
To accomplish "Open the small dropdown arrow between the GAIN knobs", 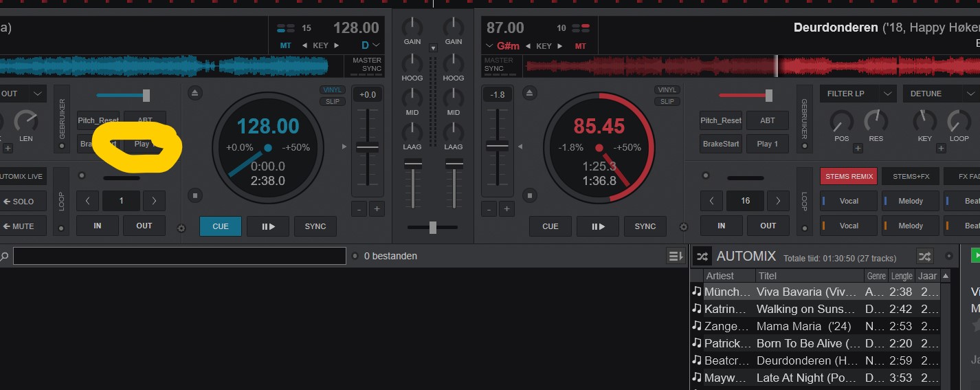I will [x=433, y=48].
